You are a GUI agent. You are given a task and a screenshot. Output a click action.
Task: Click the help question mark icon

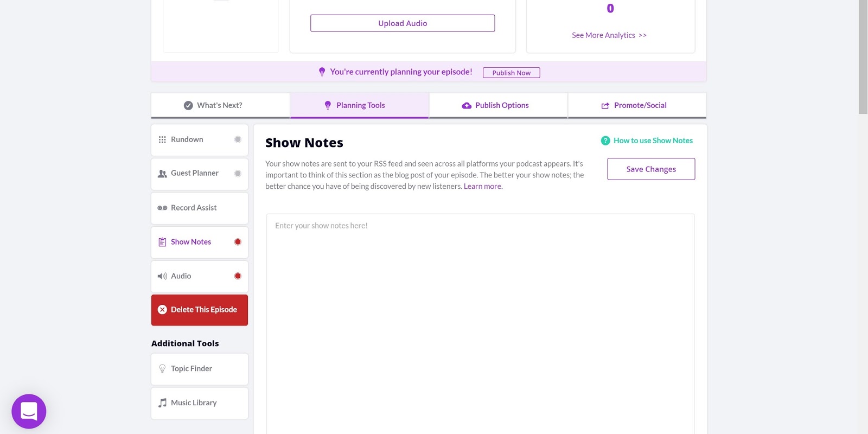point(605,141)
